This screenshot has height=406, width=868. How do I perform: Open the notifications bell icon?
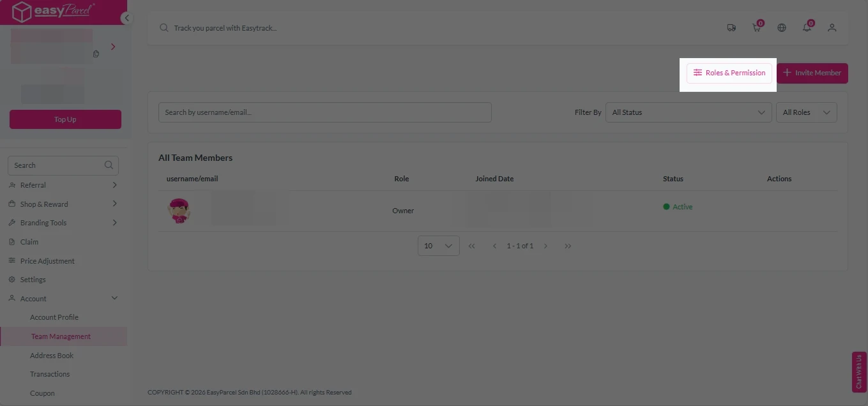click(807, 28)
